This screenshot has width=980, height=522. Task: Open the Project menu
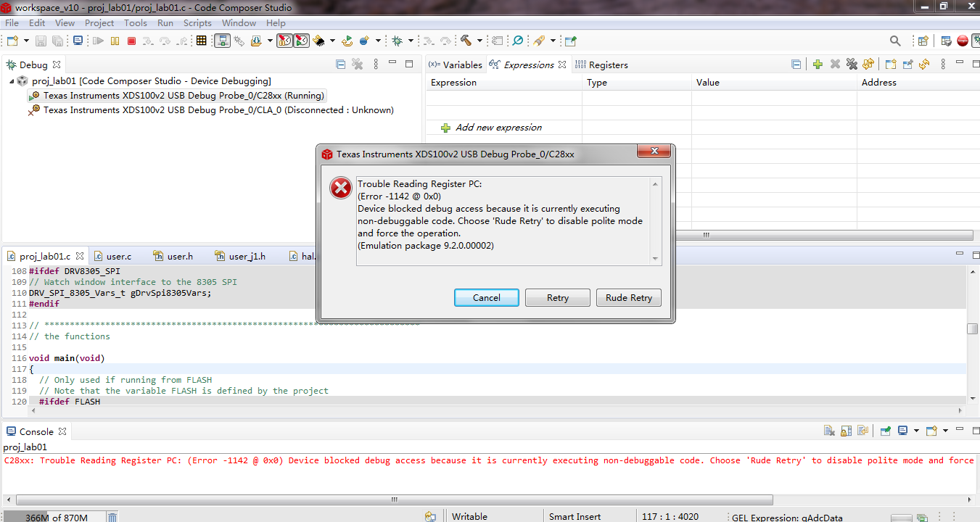(x=99, y=23)
